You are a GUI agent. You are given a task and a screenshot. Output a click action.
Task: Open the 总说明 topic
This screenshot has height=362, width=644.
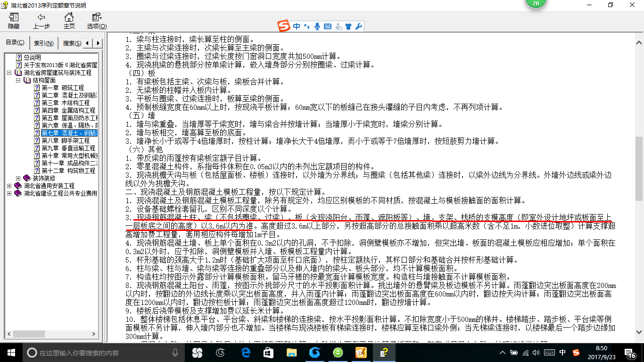pyautogui.click(x=32, y=58)
